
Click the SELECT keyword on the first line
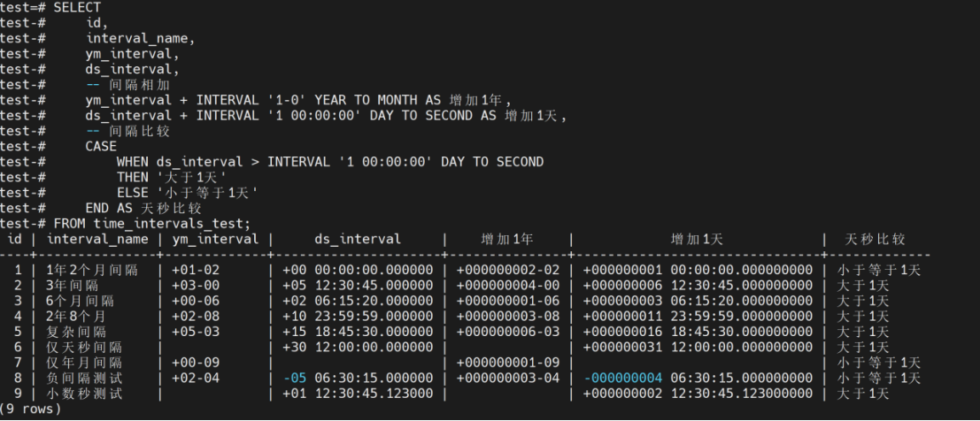pyautogui.click(x=77, y=7)
